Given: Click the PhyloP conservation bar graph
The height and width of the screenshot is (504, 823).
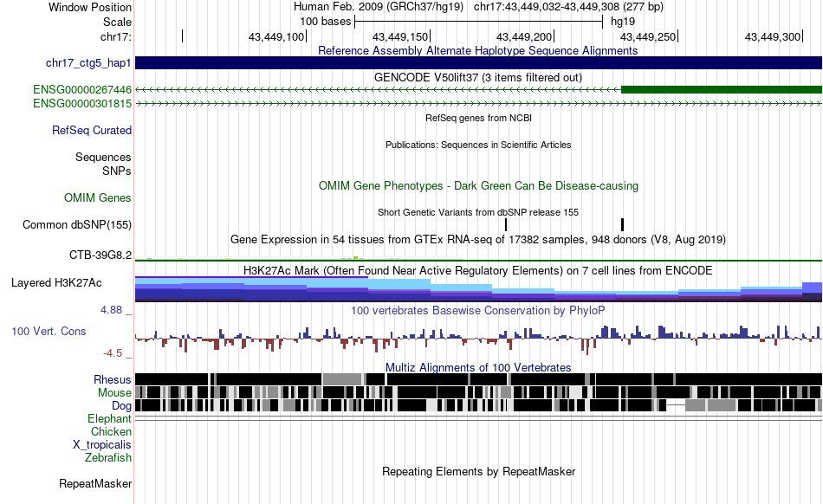Looking at the screenshot, I should point(478,339).
